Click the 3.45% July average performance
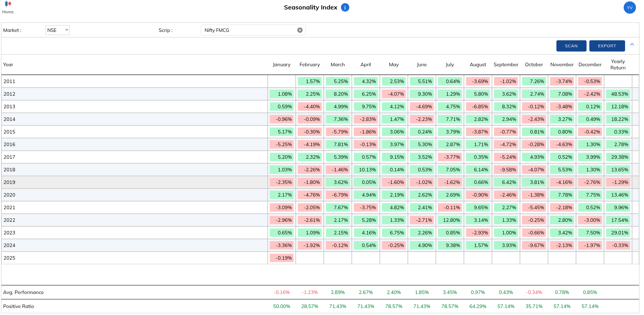Viewport: 644px width, 315px height. click(x=450, y=292)
